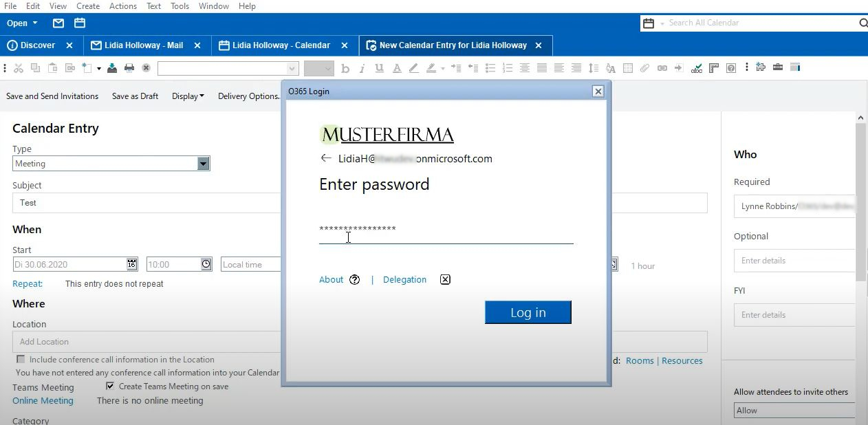Open the start time clock picker
Screen dimensions: 868x425
[x=206, y=264]
